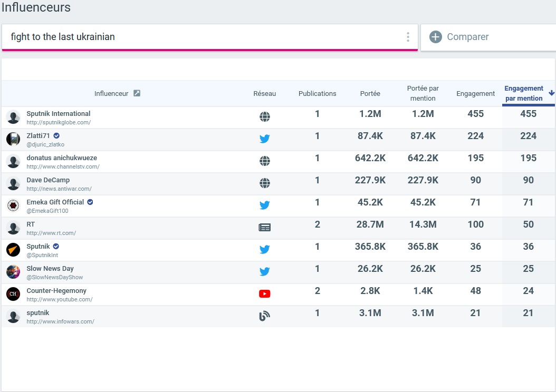Open the RT influencer name
Screen dimensions: 556x392
point(31,224)
